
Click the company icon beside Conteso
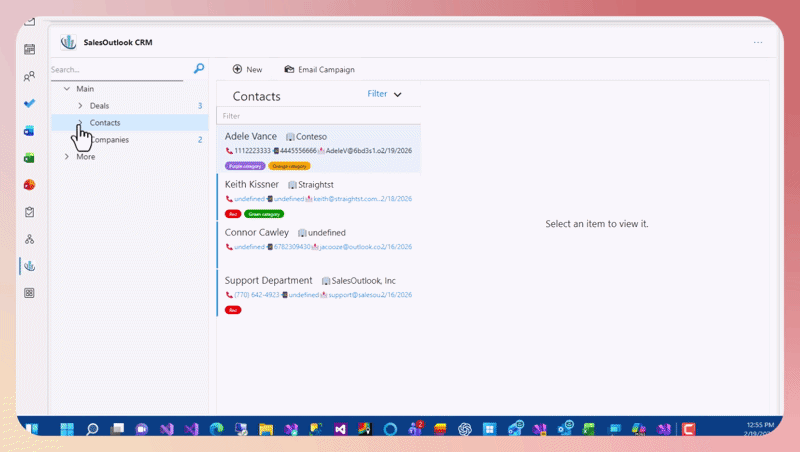pos(290,137)
